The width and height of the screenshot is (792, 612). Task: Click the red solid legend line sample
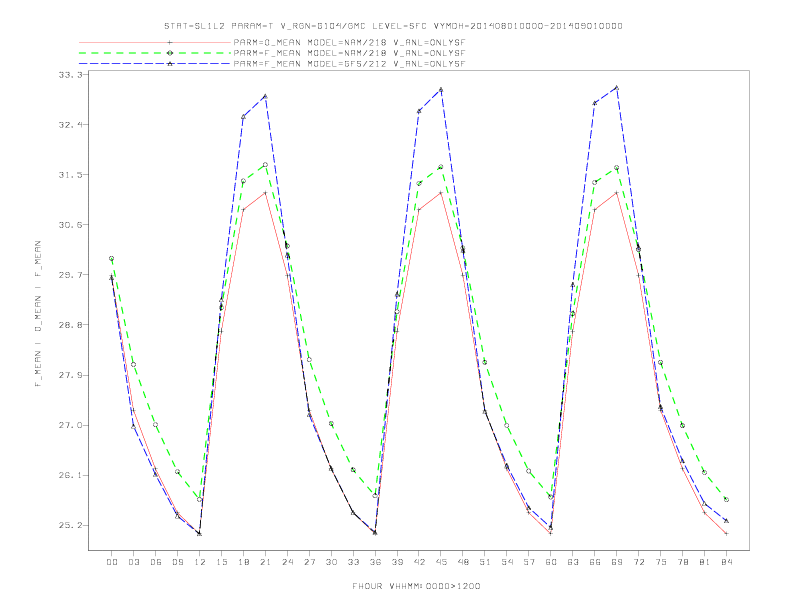(x=155, y=42)
